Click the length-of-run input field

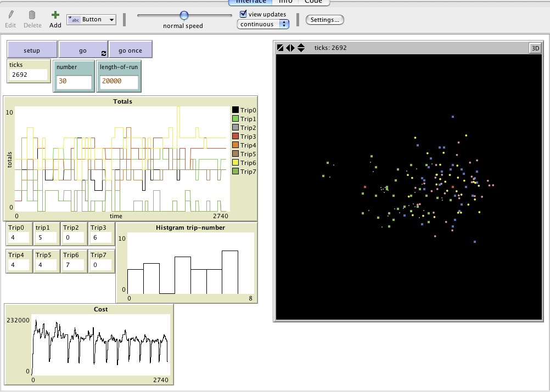point(119,82)
